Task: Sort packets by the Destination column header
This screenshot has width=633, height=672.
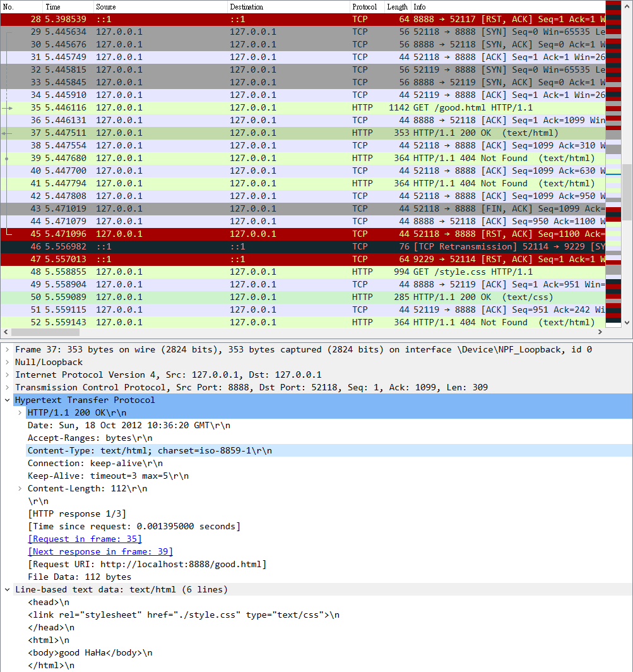Action: 288,7
